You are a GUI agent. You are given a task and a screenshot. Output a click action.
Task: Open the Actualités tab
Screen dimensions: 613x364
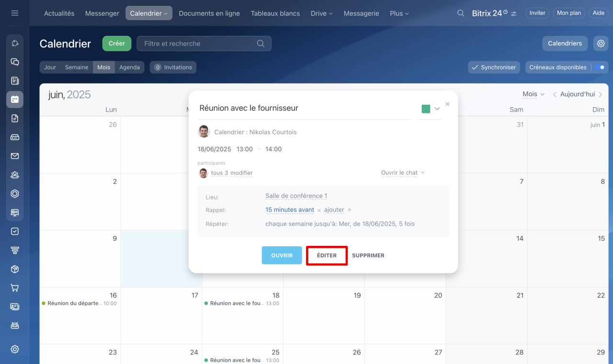59,13
